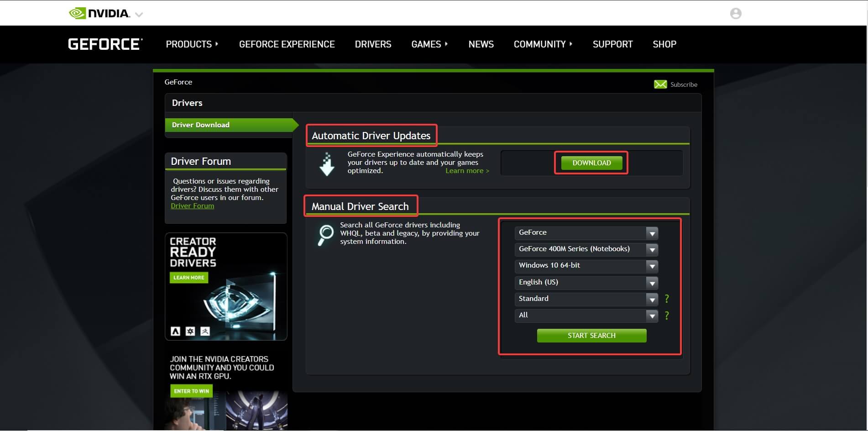Open the English (US) language dropdown

pos(586,283)
